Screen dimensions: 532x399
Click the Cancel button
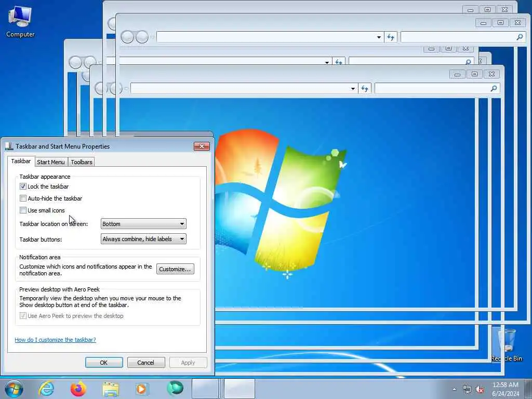coord(146,362)
